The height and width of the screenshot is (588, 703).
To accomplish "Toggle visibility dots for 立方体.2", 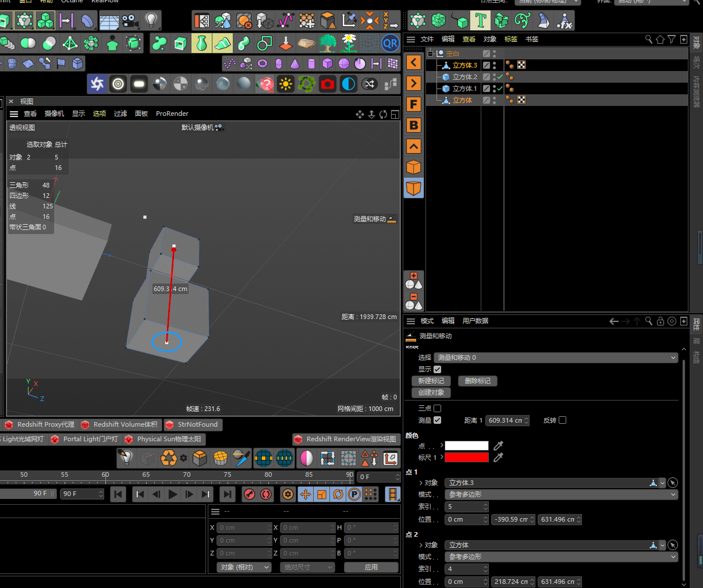I will point(495,76).
